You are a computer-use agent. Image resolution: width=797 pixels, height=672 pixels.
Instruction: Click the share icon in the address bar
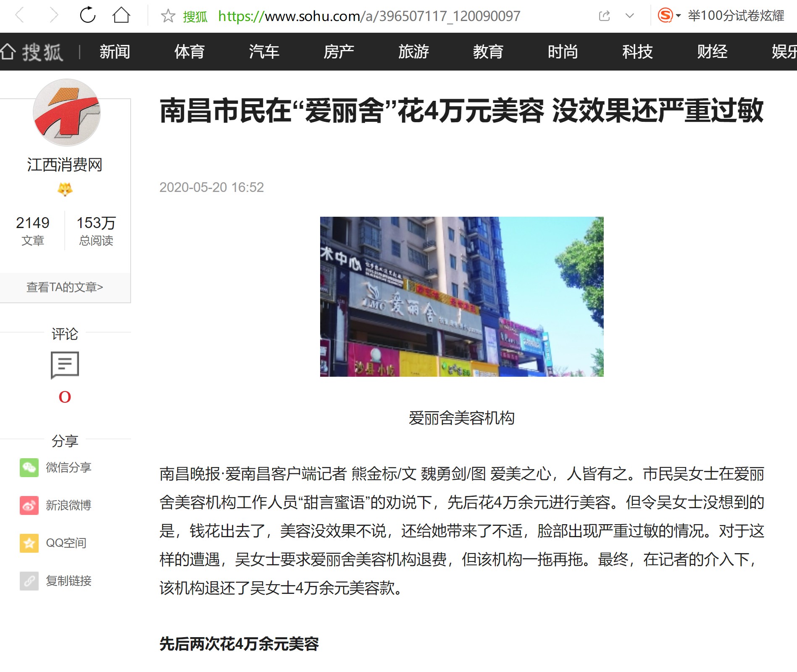click(604, 16)
